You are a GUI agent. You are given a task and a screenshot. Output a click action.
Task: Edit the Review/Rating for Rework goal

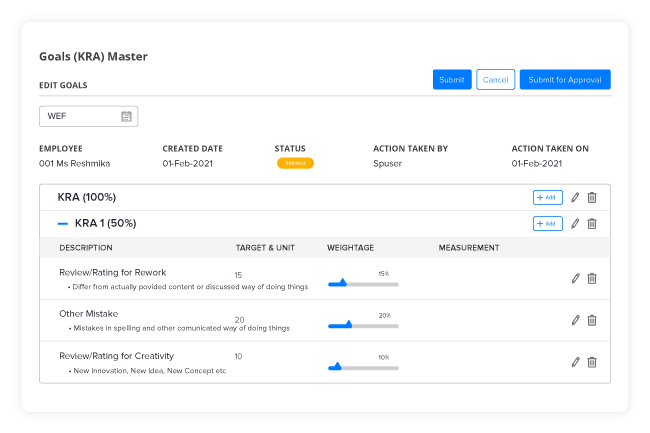(x=575, y=279)
